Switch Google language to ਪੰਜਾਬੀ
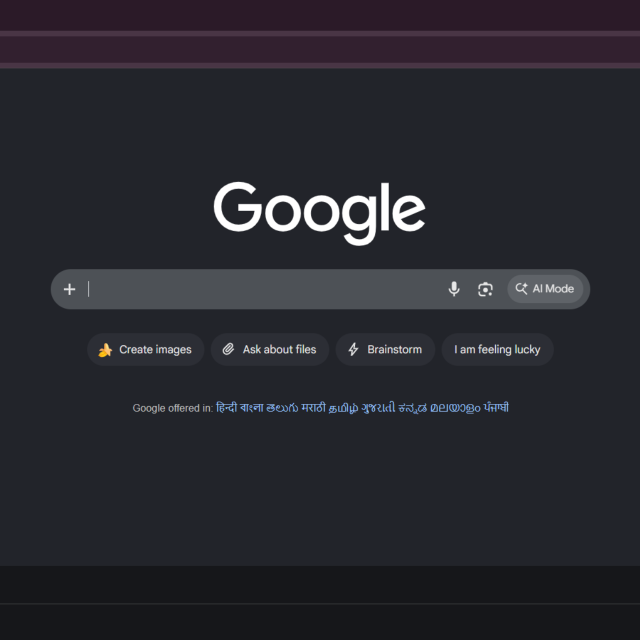 (496, 408)
